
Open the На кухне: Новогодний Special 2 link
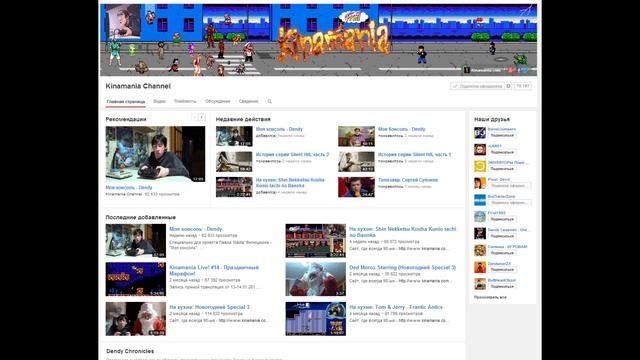[209, 307]
